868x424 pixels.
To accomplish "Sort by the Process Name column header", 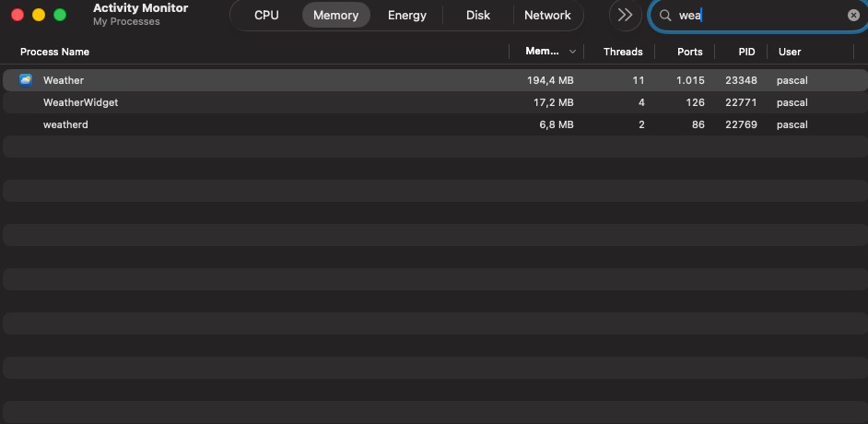I will tap(54, 52).
